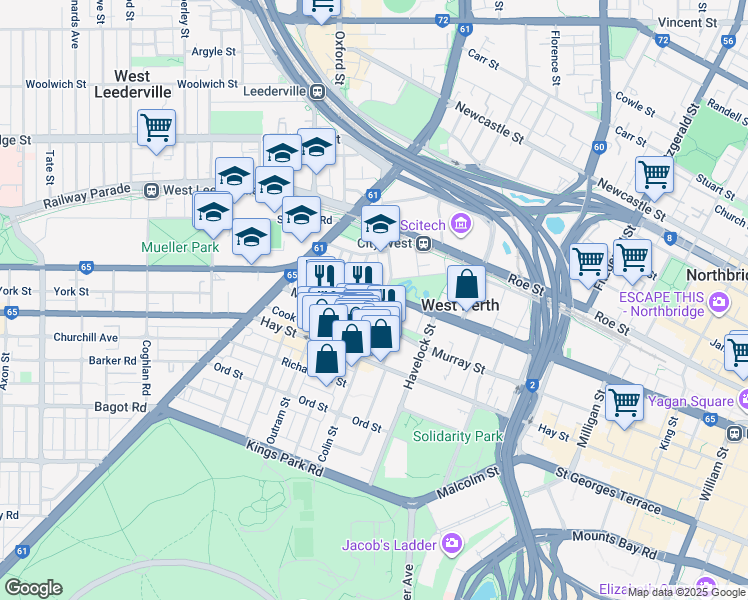Click the school marker above Mueller Park label

[x=212, y=211]
